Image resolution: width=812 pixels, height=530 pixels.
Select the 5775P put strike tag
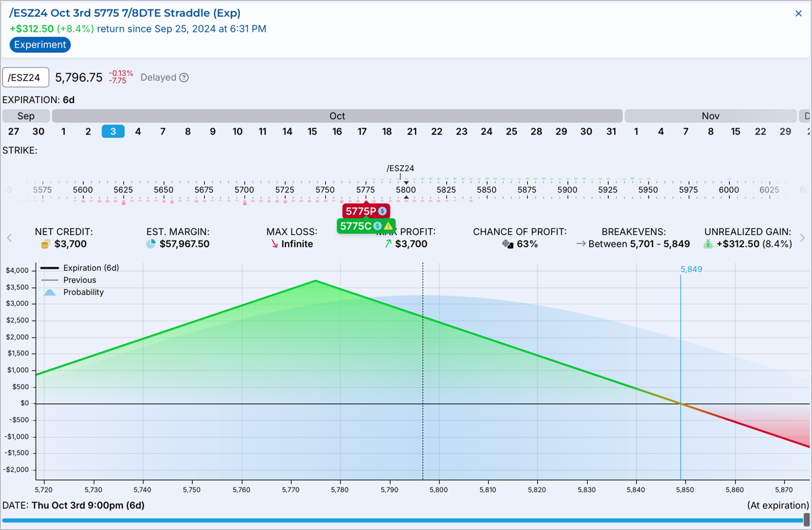coord(360,211)
